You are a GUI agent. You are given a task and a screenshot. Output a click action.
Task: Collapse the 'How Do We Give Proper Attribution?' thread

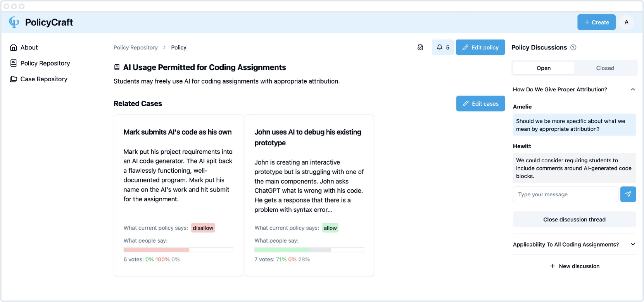pos(633,89)
